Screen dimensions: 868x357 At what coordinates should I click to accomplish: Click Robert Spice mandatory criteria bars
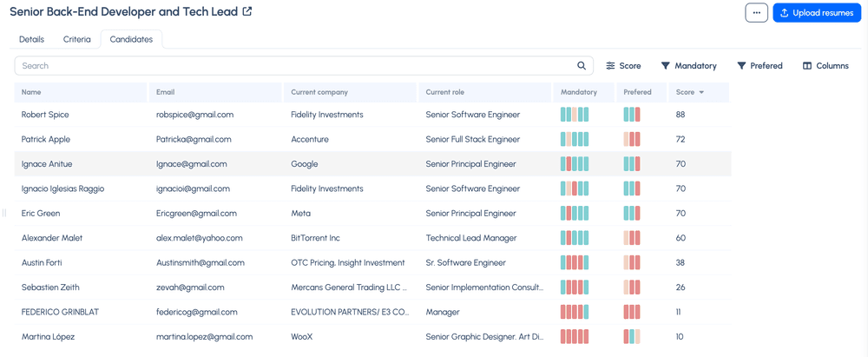click(575, 115)
